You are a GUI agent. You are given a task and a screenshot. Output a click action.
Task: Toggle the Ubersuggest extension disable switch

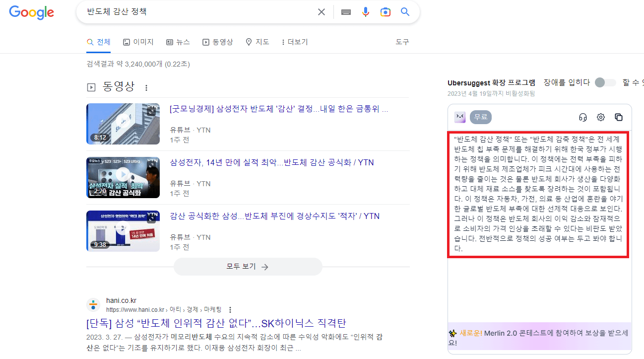click(x=605, y=82)
